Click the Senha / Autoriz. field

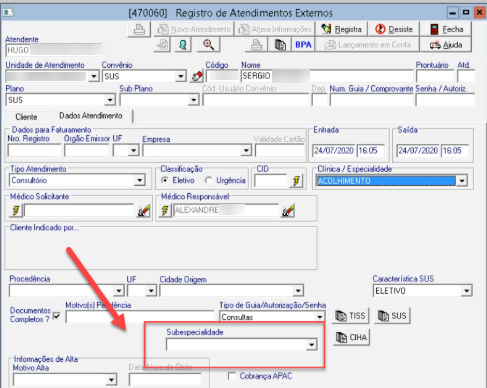[x=445, y=100]
